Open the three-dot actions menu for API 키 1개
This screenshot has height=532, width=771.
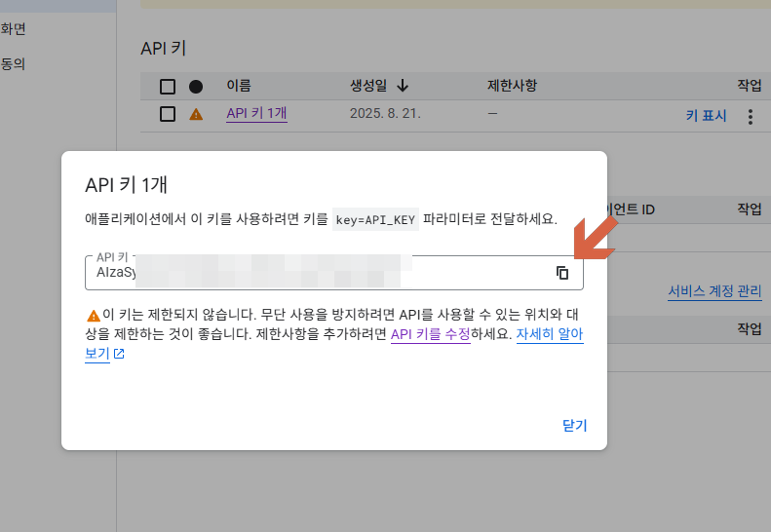751,117
